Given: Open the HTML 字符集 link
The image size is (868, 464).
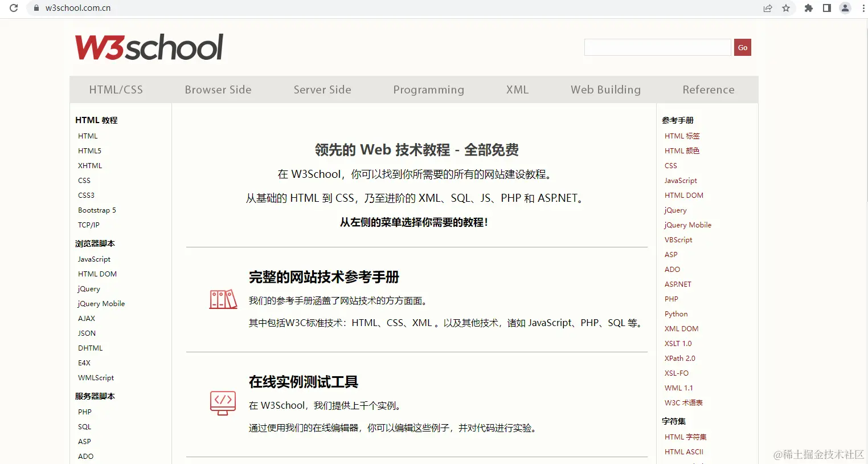Looking at the screenshot, I should pos(685,437).
